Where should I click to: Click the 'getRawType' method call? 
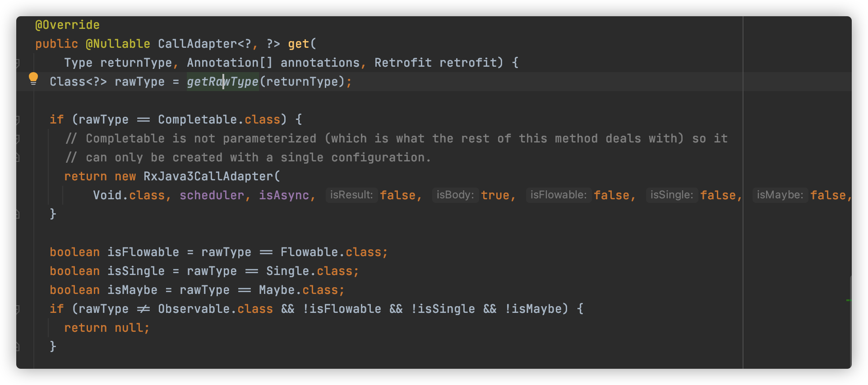[222, 82]
